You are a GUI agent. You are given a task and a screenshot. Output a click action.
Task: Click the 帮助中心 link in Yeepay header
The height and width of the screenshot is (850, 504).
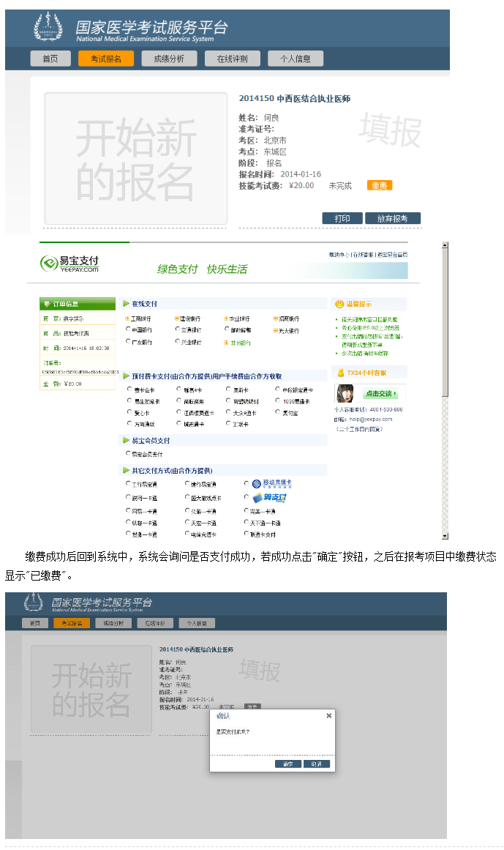(x=339, y=254)
